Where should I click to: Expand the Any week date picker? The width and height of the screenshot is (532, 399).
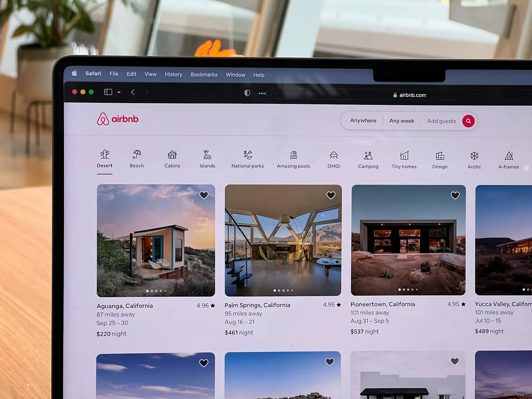[x=401, y=121]
